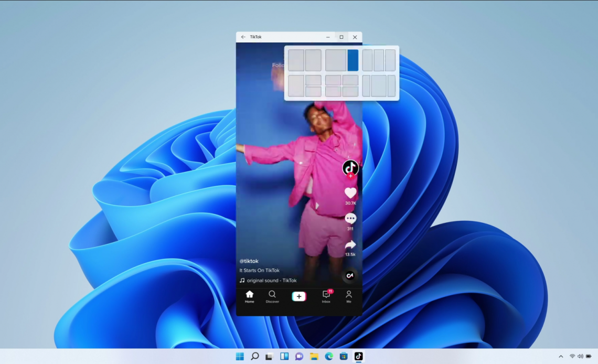Open the comments speech bubble icon
The height and width of the screenshot is (364, 598).
coord(350,218)
